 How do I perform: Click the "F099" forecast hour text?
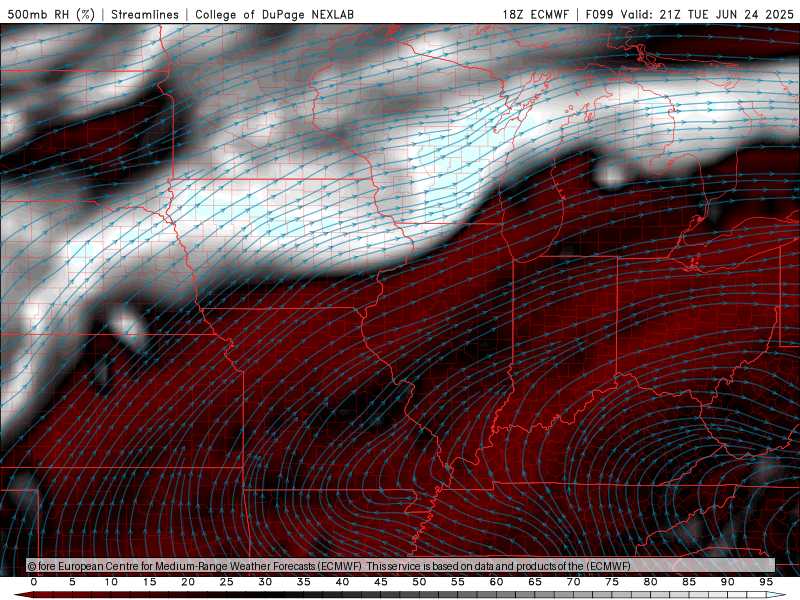coord(599,14)
